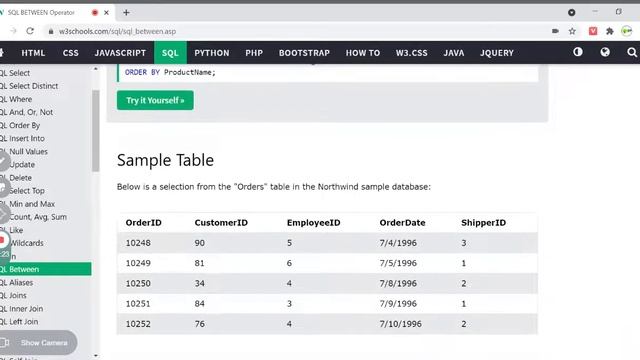This screenshot has height=360, width=640.
Task: Click the OrderDate column header
Action: click(402, 223)
